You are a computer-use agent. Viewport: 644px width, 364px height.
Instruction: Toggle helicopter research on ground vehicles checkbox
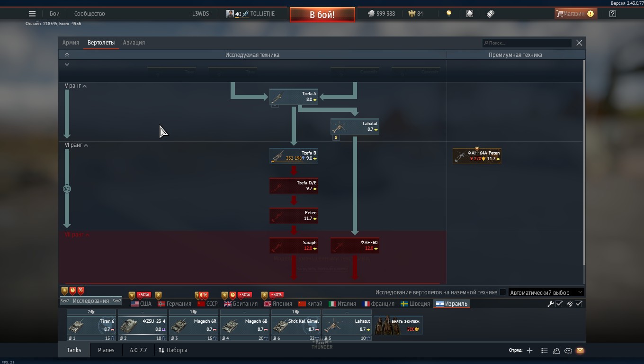click(503, 292)
